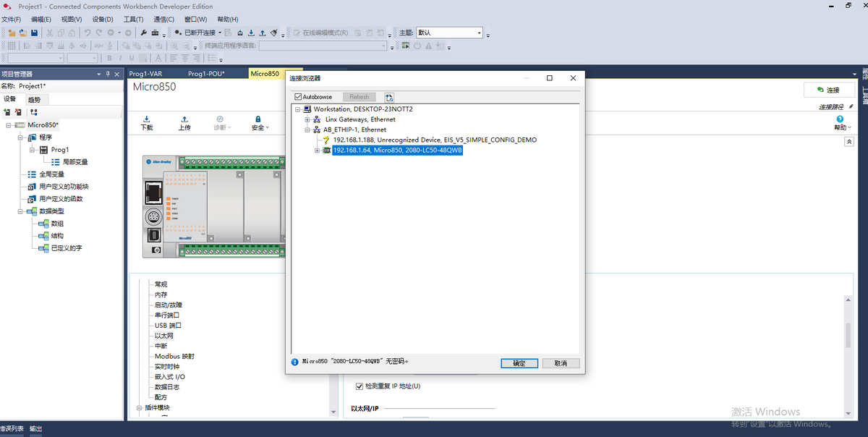Expand the Linx Gateways, Ethernet node

tap(307, 119)
